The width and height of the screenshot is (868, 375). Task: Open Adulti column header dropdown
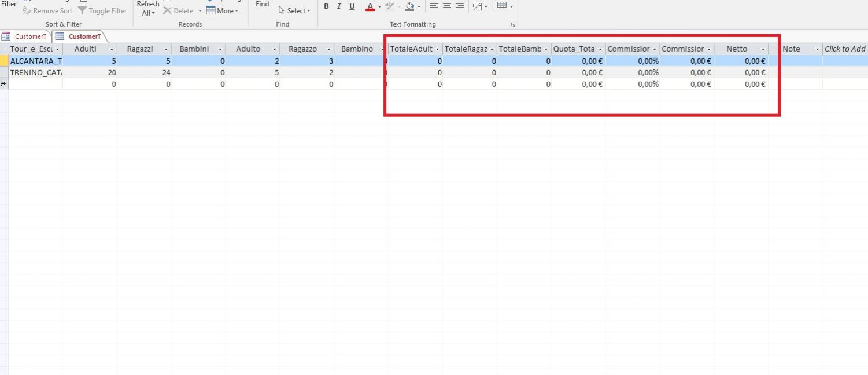112,49
